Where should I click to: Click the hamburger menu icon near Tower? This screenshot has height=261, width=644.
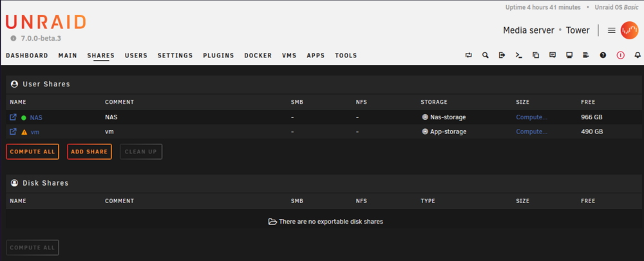click(612, 30)
